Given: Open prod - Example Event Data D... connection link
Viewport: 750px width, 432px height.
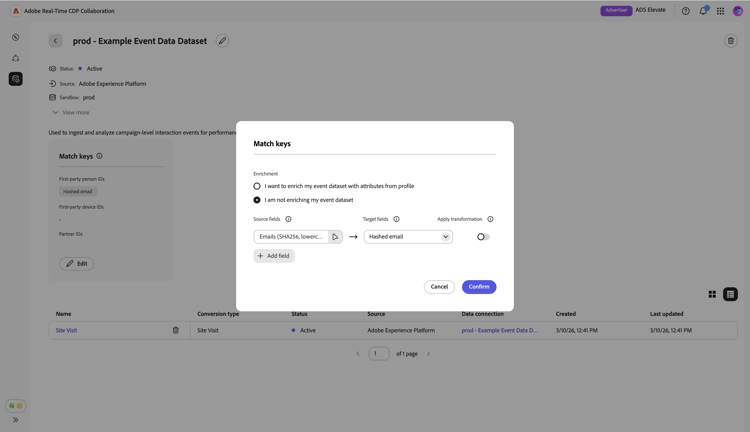Looking at the screenshot, I should pyautogui.click(x=499, y=330).
